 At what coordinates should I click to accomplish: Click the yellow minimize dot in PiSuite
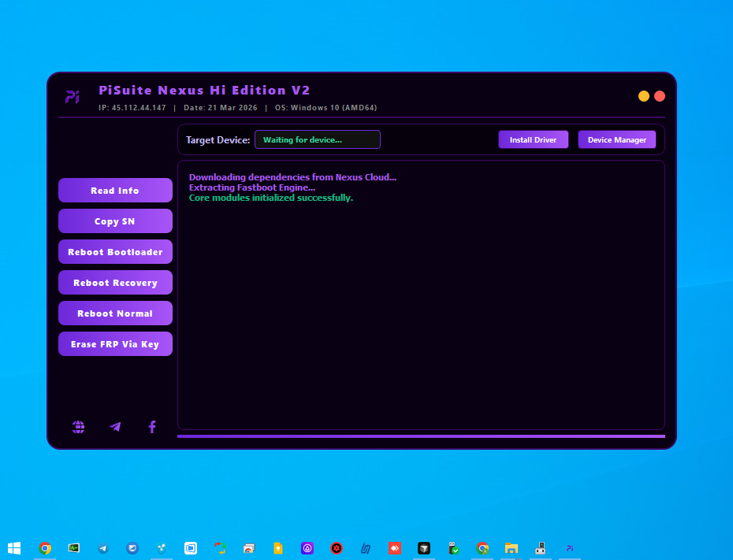coord(643,96)
